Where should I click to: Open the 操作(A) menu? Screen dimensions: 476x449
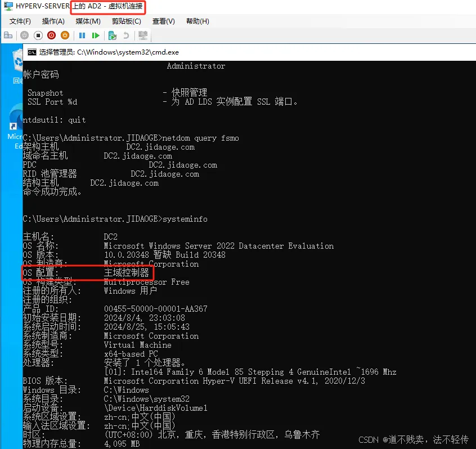(53, 21)
